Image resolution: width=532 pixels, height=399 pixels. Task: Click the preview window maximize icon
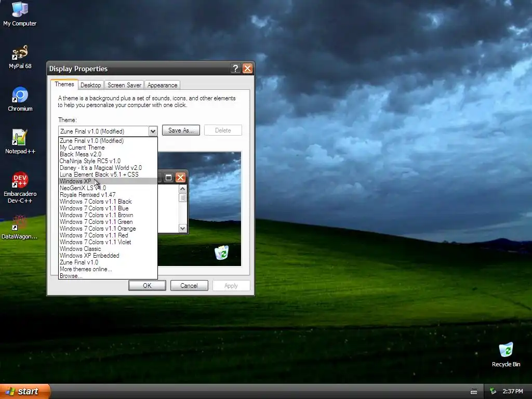coord(168,178)
